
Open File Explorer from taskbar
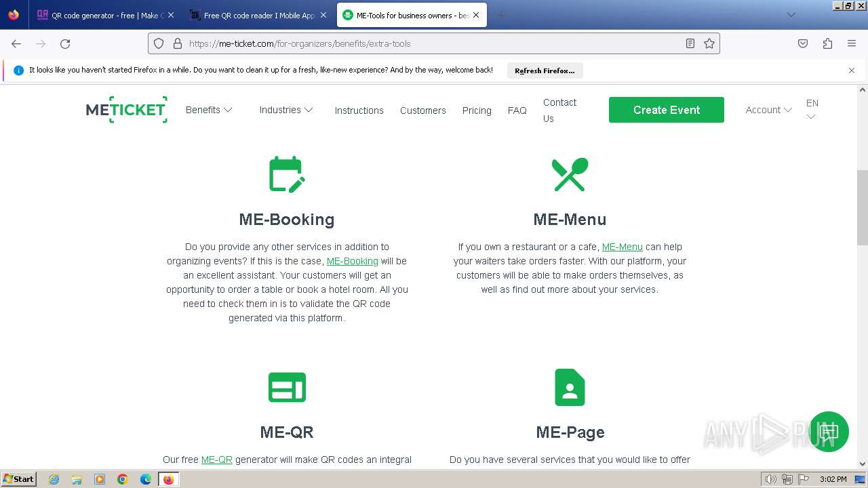[x=77, y=479]
